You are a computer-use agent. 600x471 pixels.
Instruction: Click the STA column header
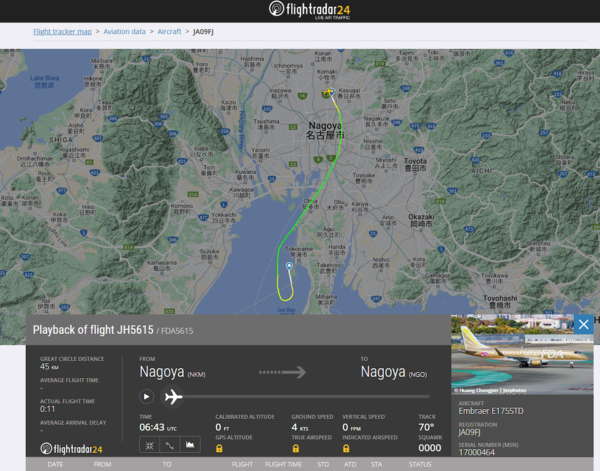pyautogui.click(x=377, y=464)
